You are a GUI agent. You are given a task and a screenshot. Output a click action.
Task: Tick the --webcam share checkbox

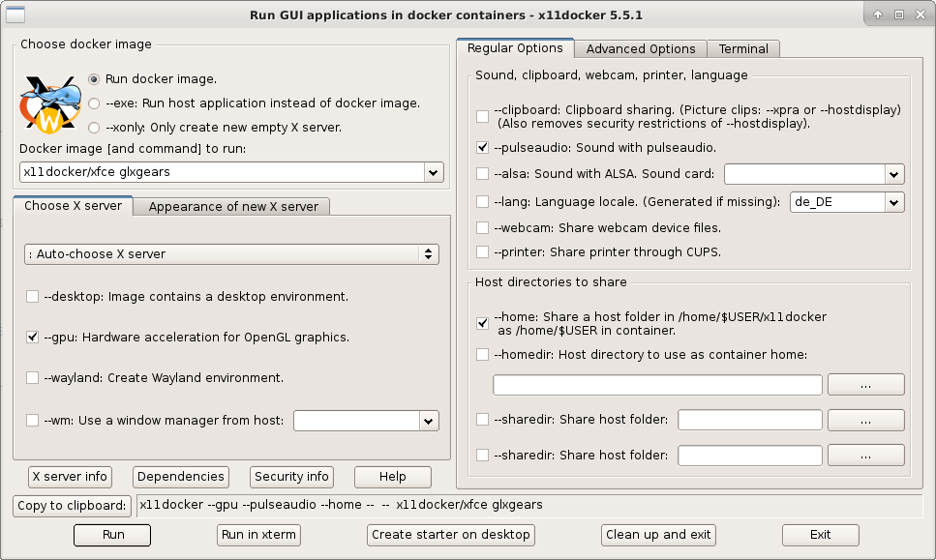tap(482, 228)
